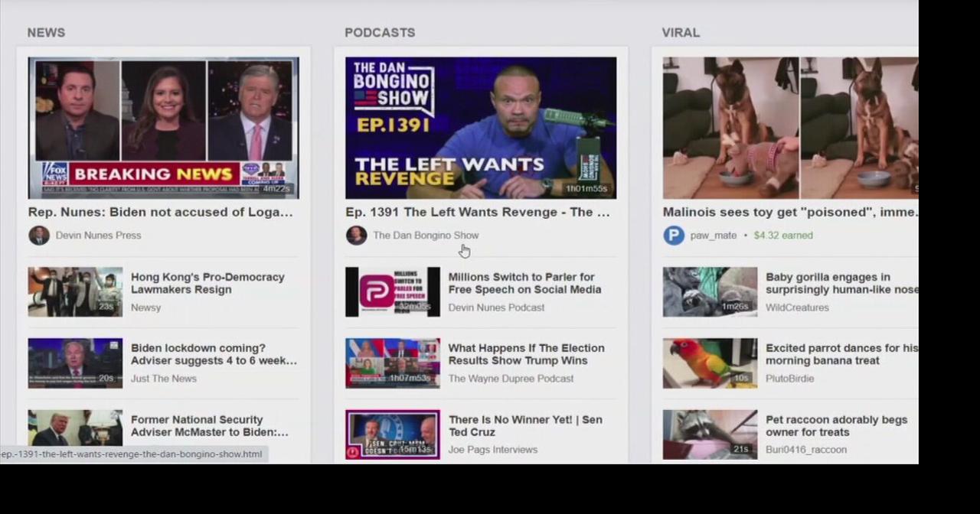Visit The Dan Bongino Show channel name
The height and width of the screenshot is (514, 980).
426,236
